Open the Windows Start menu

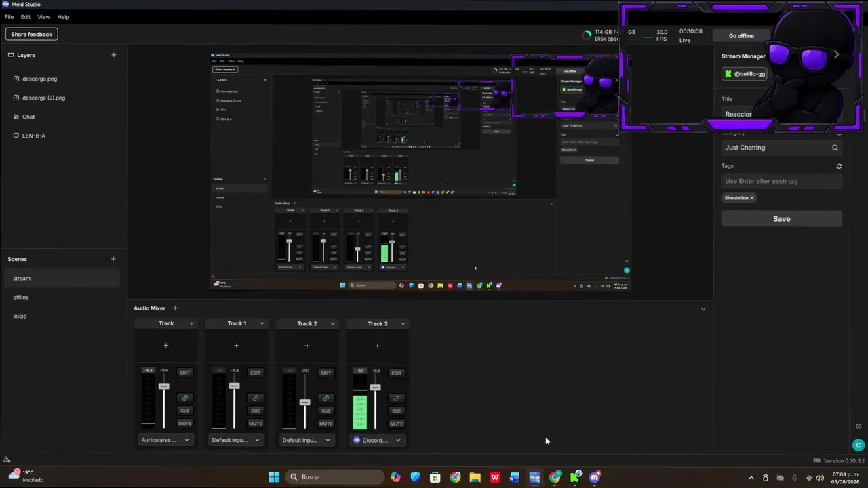click(x=274, y=477)
